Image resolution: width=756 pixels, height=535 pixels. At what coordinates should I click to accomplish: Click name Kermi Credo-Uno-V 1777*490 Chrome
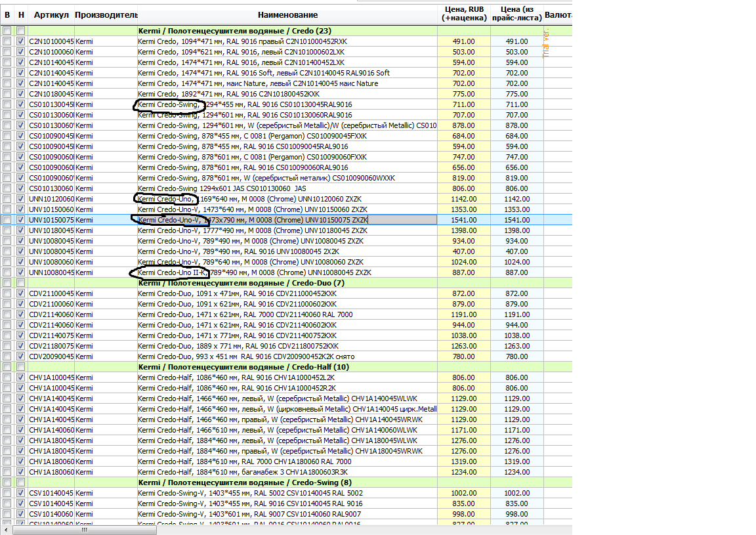(x=287, y=230)
